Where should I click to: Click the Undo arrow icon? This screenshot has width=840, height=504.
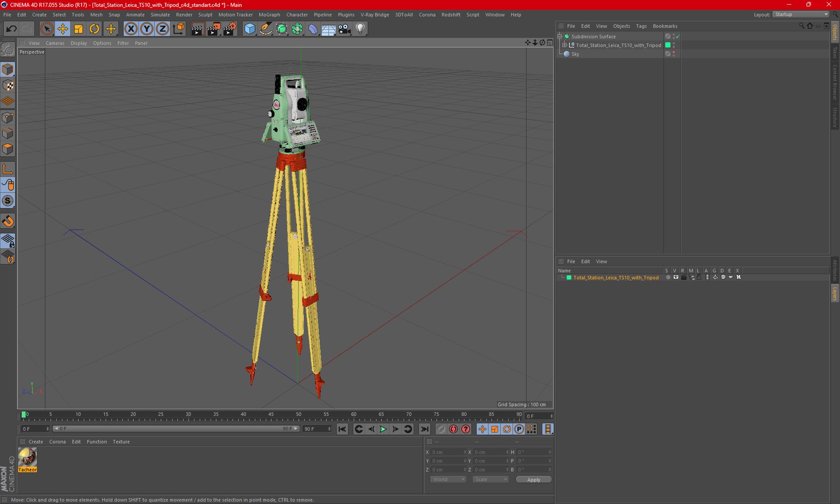tap(12, 29)
